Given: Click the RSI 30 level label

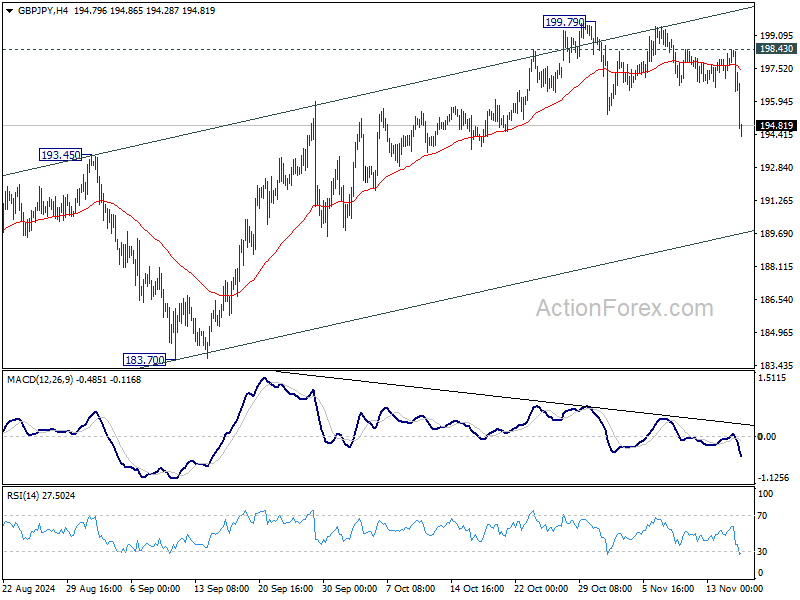Looking at the screenshot, I should (x=762, y=552).
